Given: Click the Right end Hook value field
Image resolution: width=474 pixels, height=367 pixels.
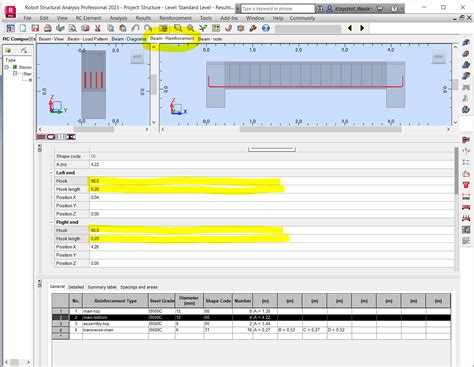Looking at the screenshot, I should pyautogui.click(x=272, y=230).
